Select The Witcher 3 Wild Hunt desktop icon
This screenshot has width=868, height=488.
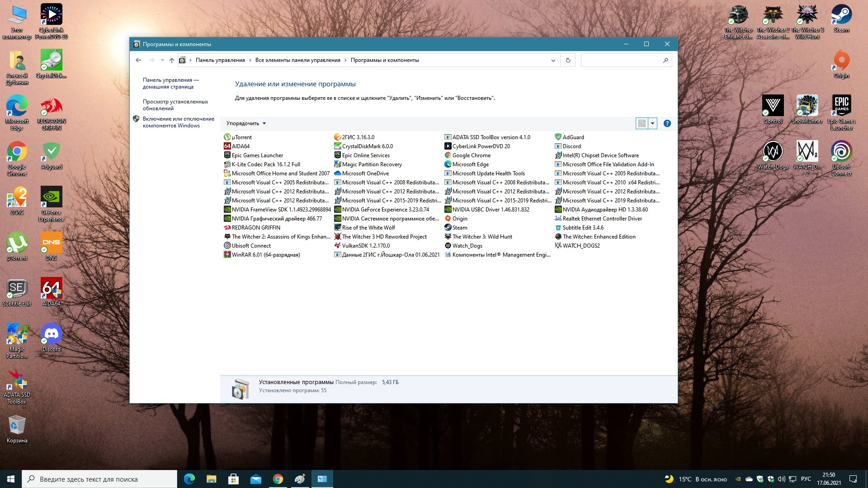pyautogui.click(x=807, y=21)
